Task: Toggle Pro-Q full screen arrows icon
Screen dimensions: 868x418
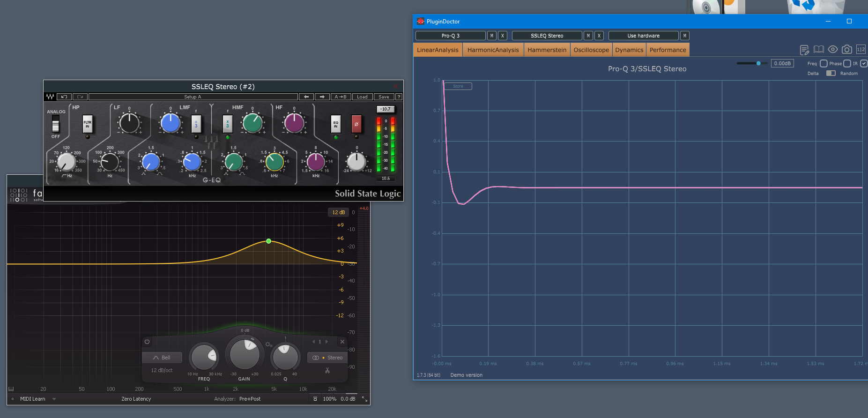Action: click(364, 399)
